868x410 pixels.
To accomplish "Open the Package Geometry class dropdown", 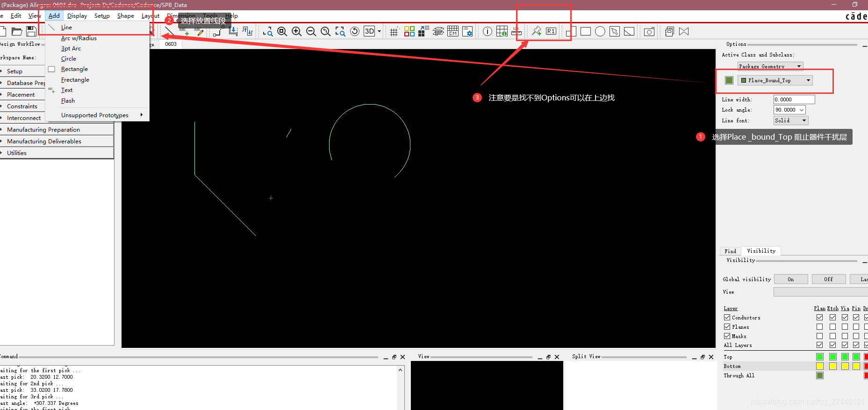I will coord(799,66).
